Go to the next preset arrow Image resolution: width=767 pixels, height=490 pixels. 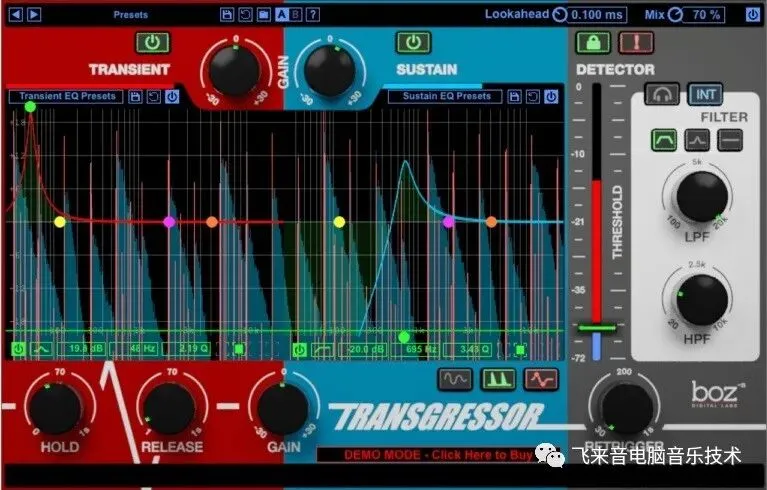[34, 15]
